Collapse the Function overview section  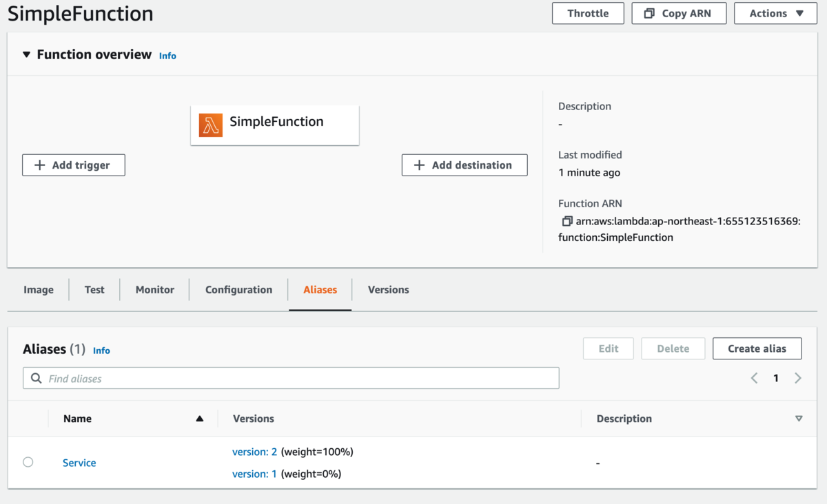[27, 54]
